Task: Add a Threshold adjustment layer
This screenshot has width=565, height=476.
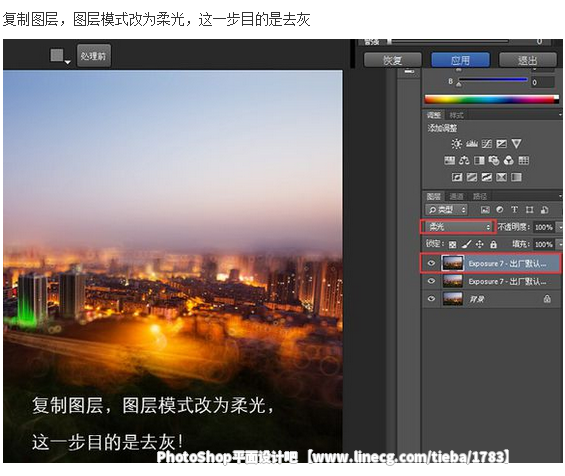Action: click(x=486, y=177)
